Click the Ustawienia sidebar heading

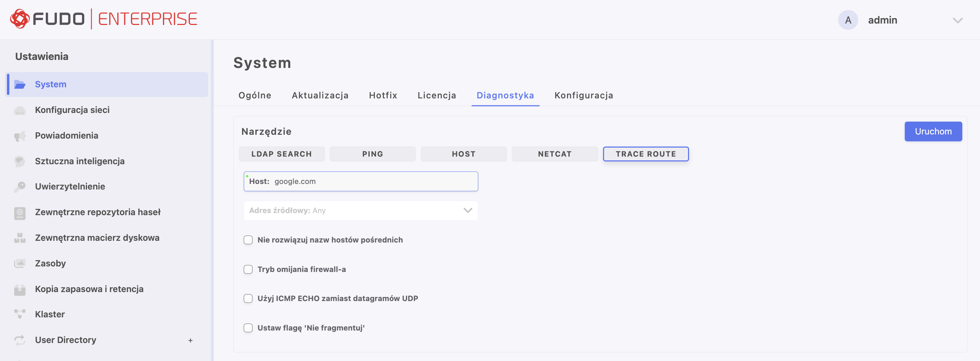pos(42,56)
